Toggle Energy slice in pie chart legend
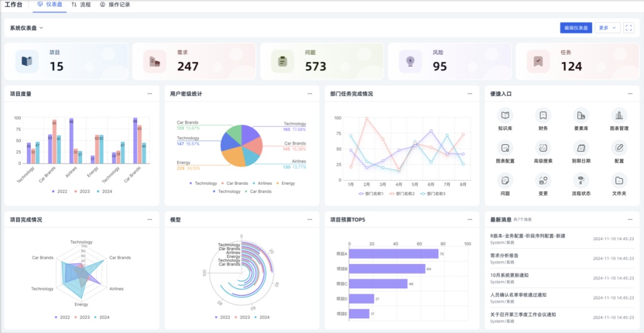644x333 pixels. (x=286, y=183)
